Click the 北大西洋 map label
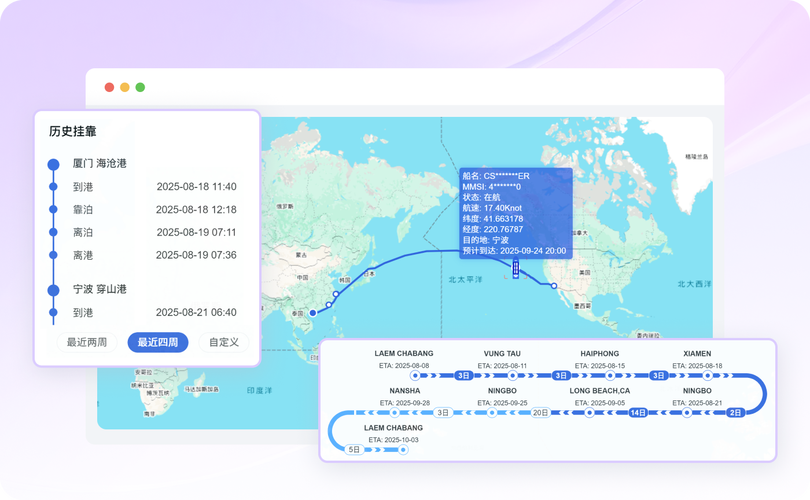This screenshot has height=500, width=810. click(694, 284)
